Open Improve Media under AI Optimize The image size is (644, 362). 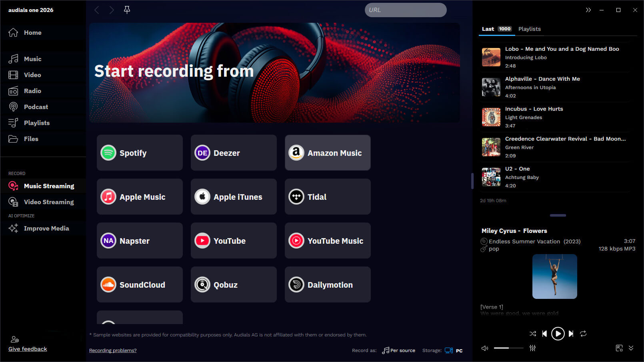tap(46, 228)
